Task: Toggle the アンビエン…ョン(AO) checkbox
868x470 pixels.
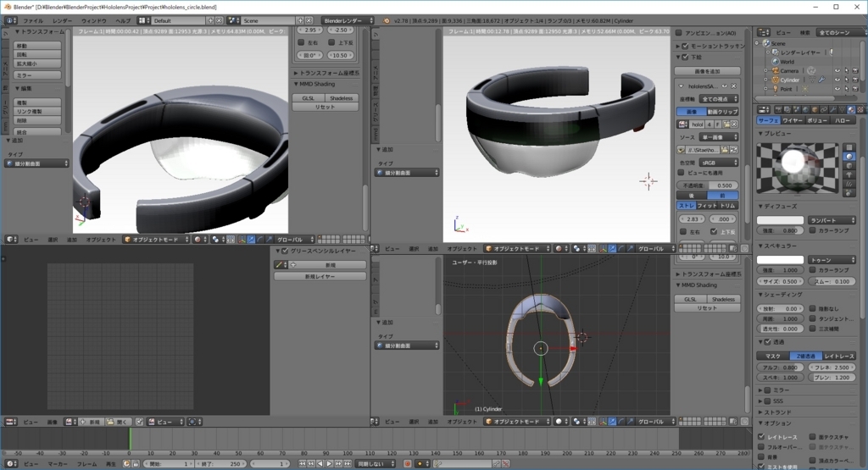Action: (679, 33)
